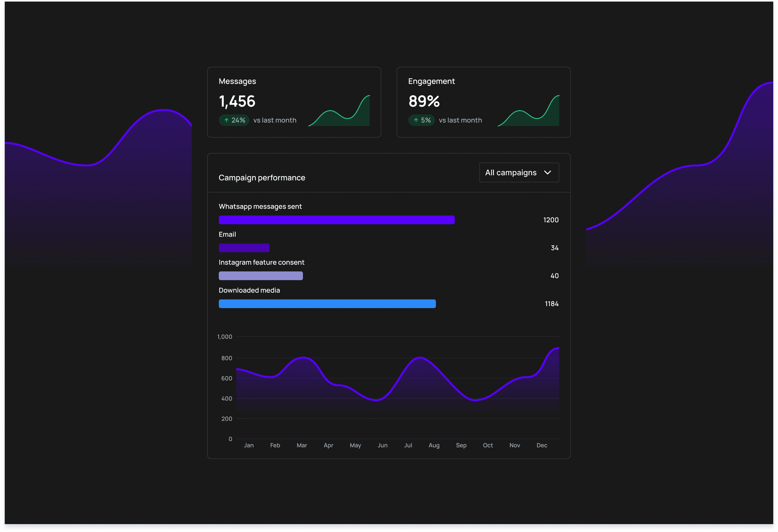Screen dimensions: 778x532
Task: Click the Downloaded media blue bar
Action: pyautogui.click(x=327, y=304)
